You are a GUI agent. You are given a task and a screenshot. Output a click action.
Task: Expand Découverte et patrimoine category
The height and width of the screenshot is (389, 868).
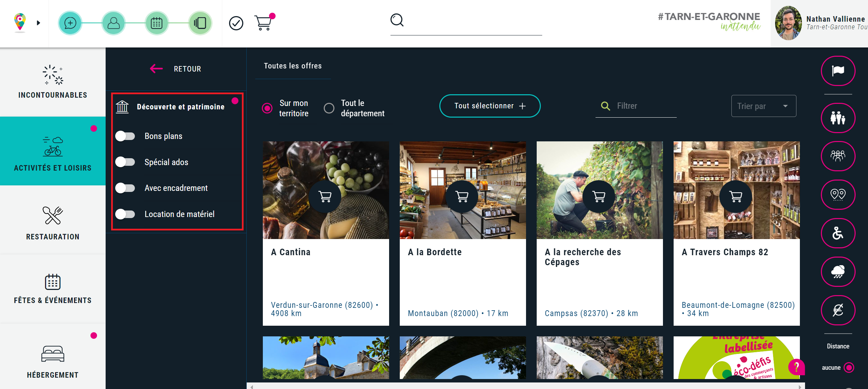(x=180, y=107)
